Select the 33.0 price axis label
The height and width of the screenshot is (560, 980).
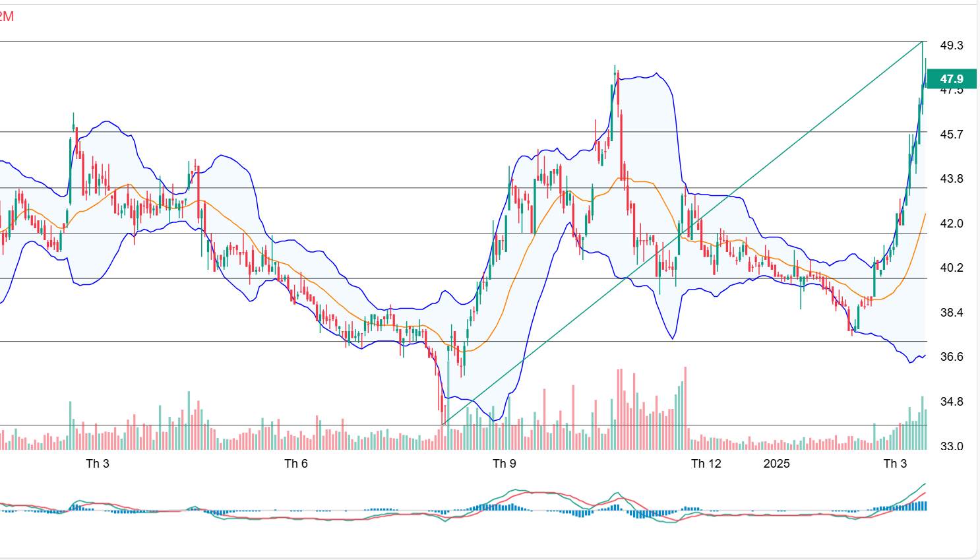[x=952, y=447]
